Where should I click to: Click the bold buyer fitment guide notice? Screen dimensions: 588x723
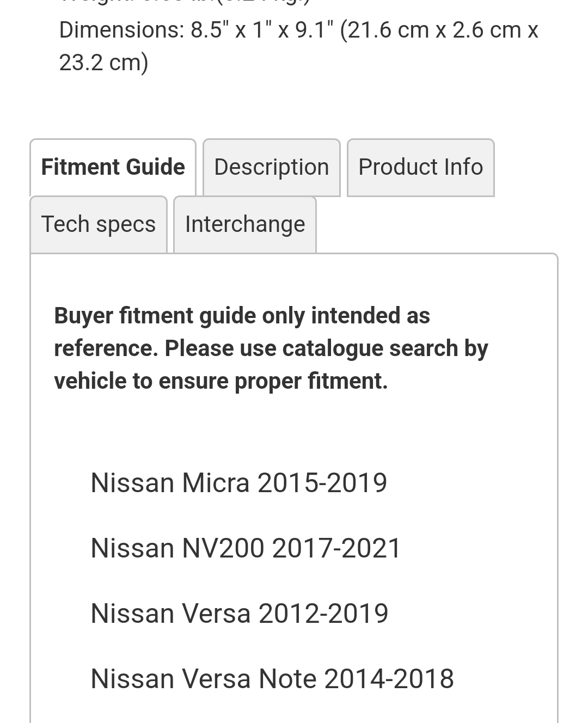[271, 348]
